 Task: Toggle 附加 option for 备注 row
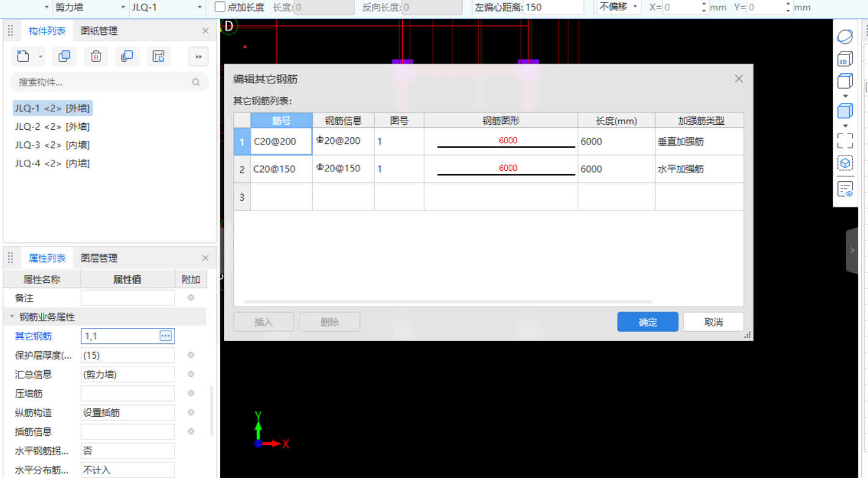click(x=191, y=298)
